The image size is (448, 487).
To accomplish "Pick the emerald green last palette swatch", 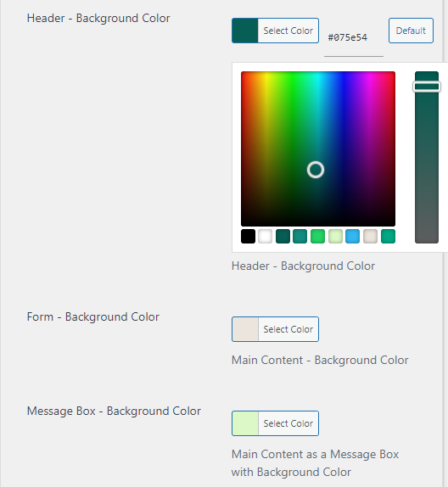I will [388, 237].
